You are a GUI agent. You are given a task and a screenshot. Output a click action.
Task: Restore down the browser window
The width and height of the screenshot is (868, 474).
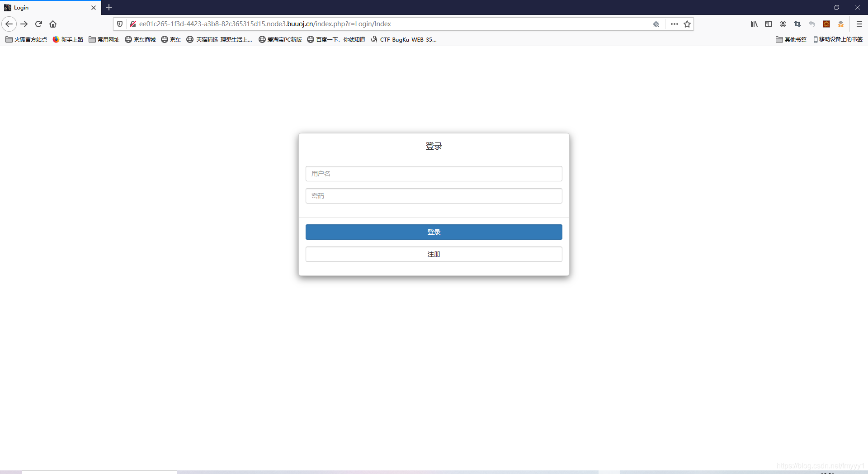point(837,7)
